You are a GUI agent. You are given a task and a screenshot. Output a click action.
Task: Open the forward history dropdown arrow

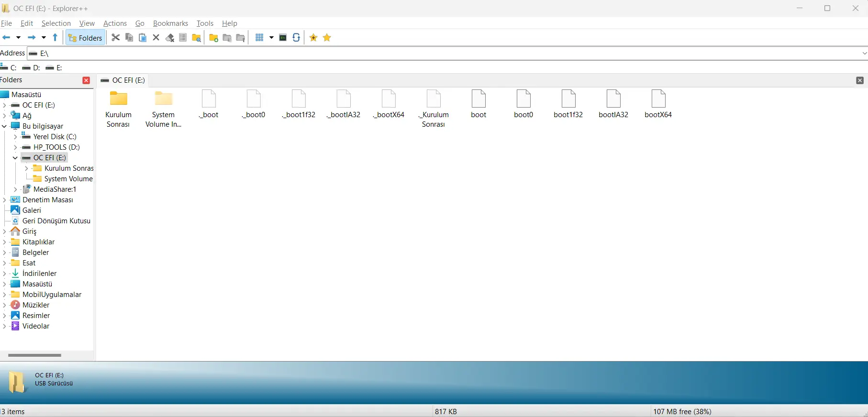tap(44, 38)
